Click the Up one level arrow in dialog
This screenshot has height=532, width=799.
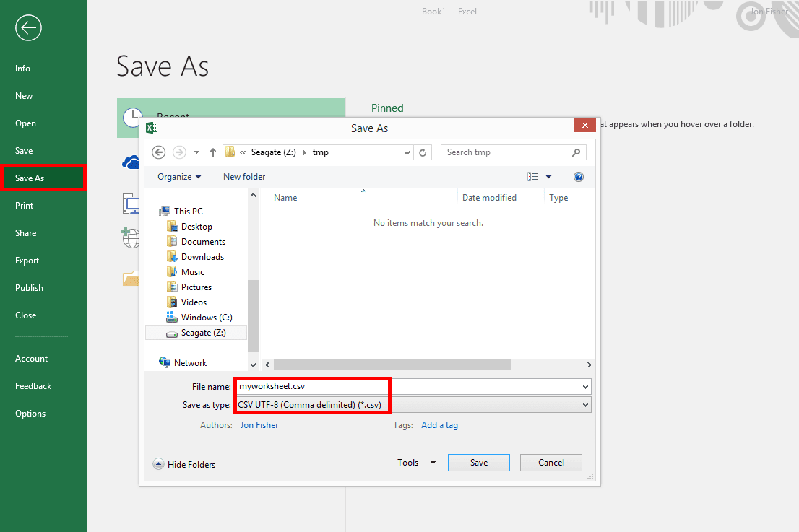213,152
